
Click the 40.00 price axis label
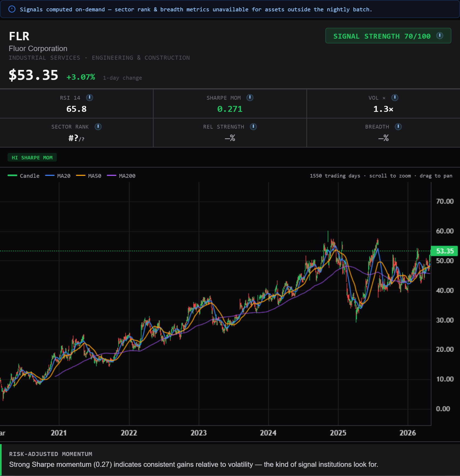tap(445, 290)
